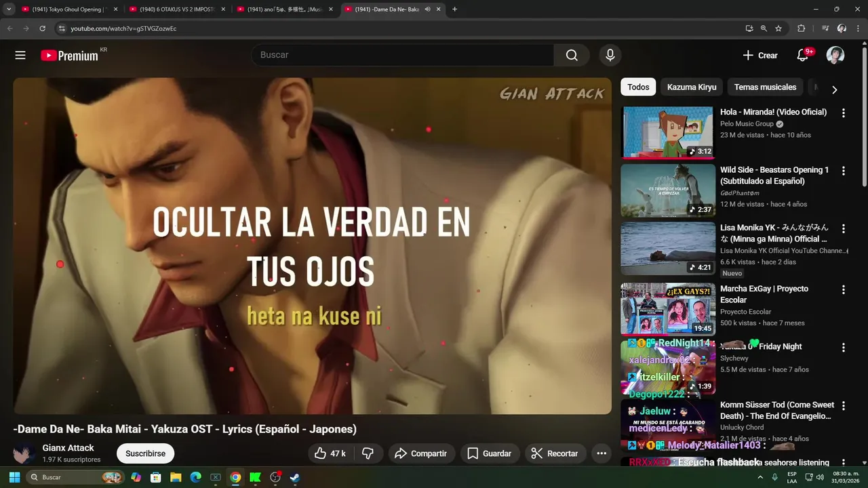Open new tab with plus button

pyautogui.click(x=454, y=9)
